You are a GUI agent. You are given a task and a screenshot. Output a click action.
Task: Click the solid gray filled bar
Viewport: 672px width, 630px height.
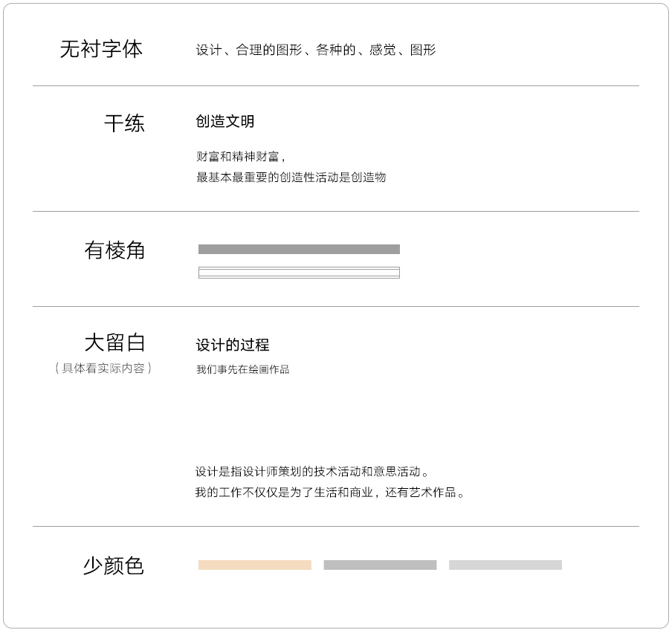pyautogui.click(x=299, y=250)
